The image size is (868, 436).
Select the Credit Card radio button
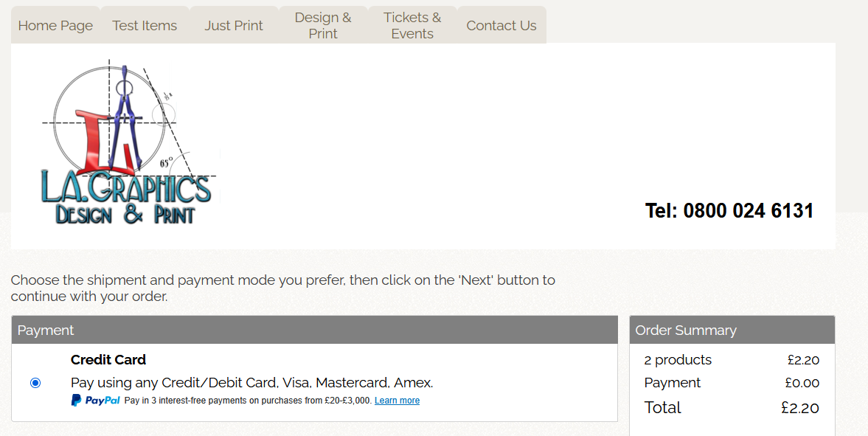[x=35, y=383]
